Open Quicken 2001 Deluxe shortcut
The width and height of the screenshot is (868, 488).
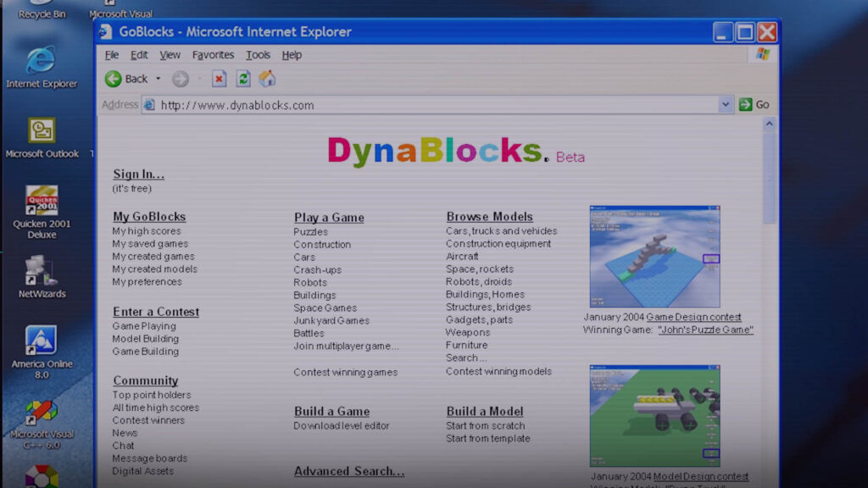tap(42, 213)
